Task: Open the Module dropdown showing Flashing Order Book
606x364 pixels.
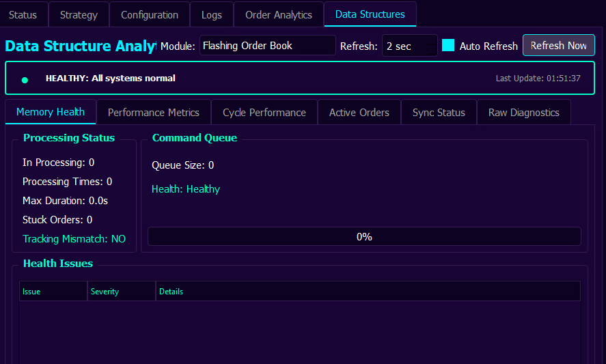Action: (x=267, y=46)
